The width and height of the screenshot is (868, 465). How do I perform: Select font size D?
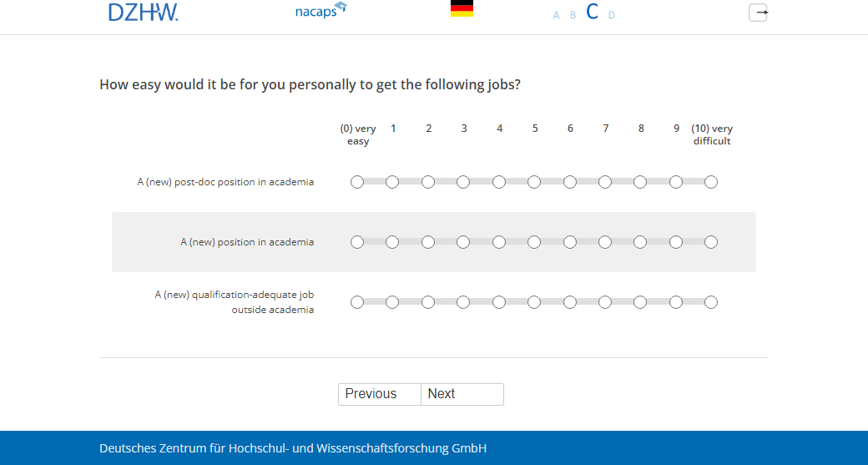pyautogui.click(x=612, y=15)
